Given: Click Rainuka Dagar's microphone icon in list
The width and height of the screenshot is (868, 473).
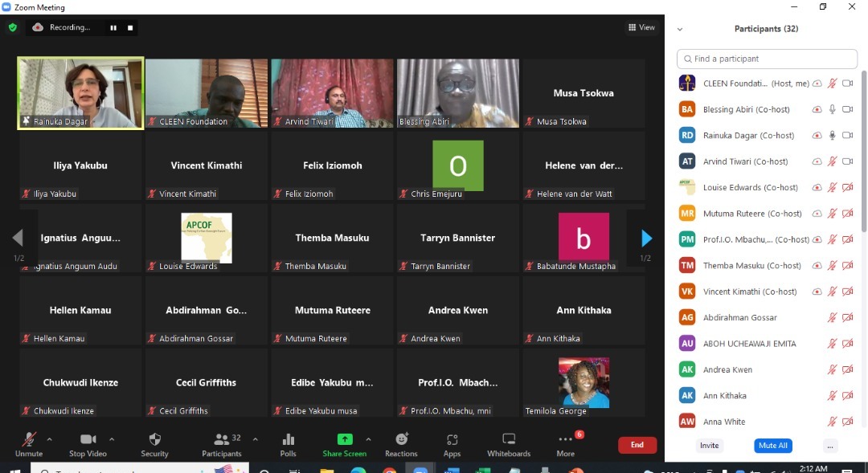Looking at the screenshot, I should pos(832,136).
